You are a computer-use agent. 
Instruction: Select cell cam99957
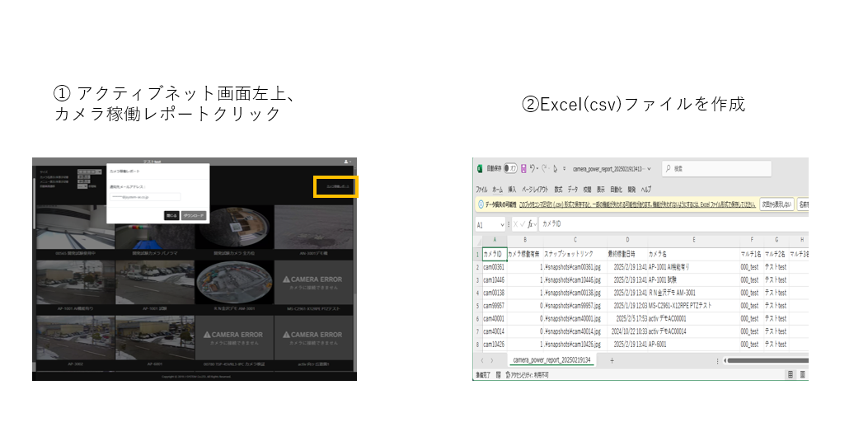coord(495,306)
